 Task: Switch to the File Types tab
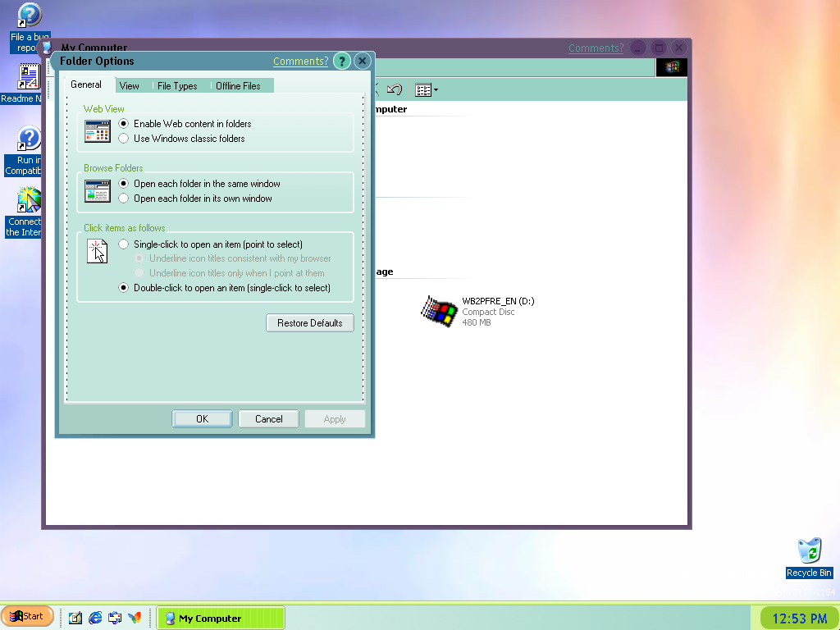click(x=177, y=85)
